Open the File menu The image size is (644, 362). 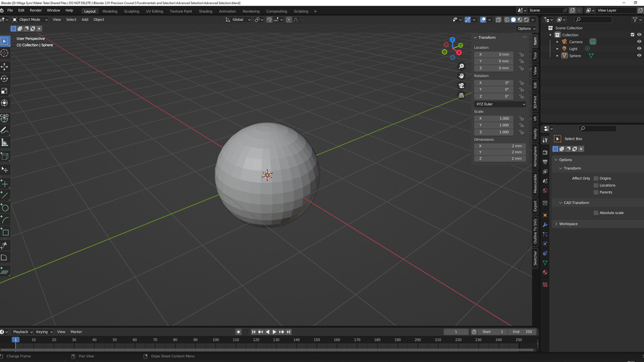click(x=10, y=10)
